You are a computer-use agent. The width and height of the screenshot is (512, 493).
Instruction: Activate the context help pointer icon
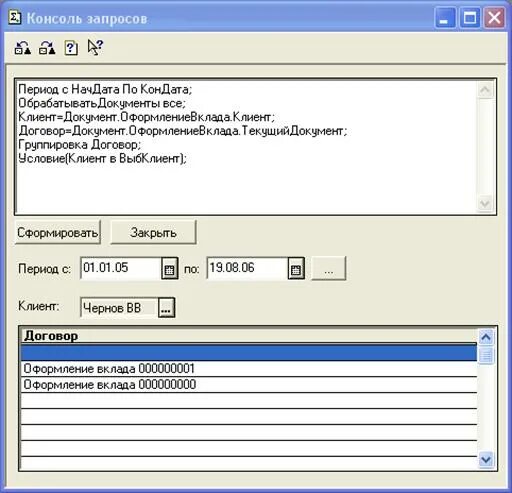click(95, 47)
